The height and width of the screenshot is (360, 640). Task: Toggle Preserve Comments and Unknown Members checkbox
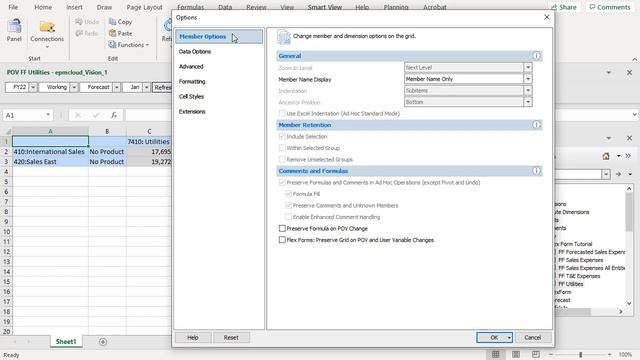[289, 205]
